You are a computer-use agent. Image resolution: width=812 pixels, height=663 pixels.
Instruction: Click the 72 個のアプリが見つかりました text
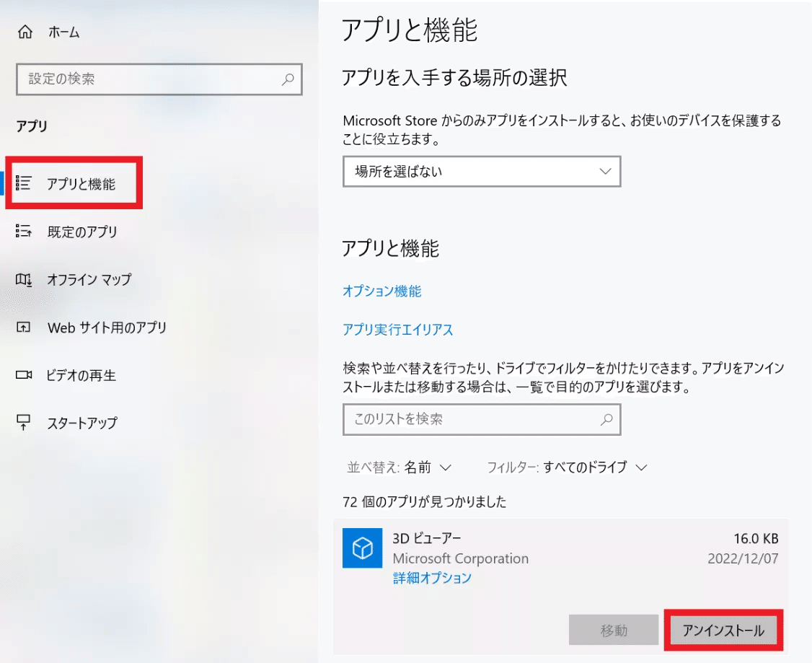click(425, 502)
